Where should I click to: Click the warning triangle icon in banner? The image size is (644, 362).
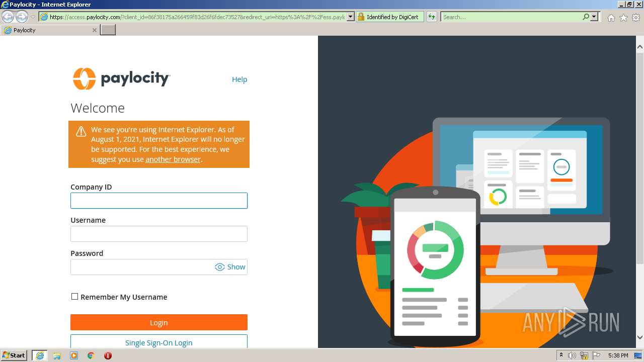click(x=81, y=132)
